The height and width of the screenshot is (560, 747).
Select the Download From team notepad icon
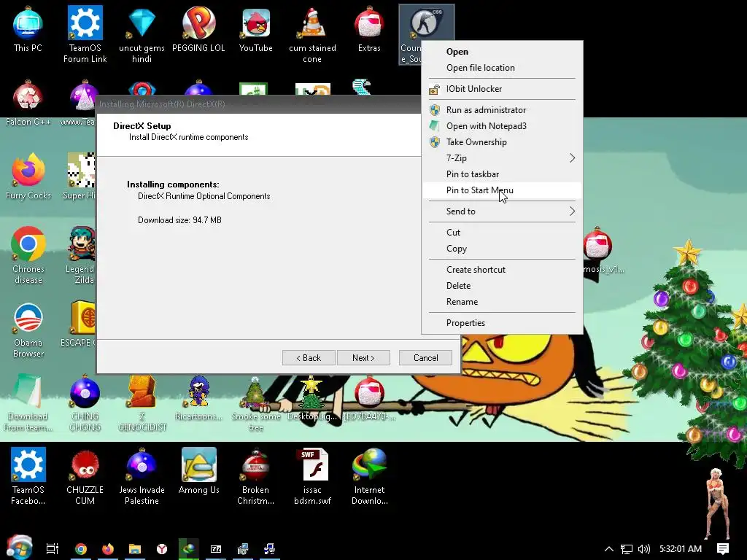pos(28,402)
